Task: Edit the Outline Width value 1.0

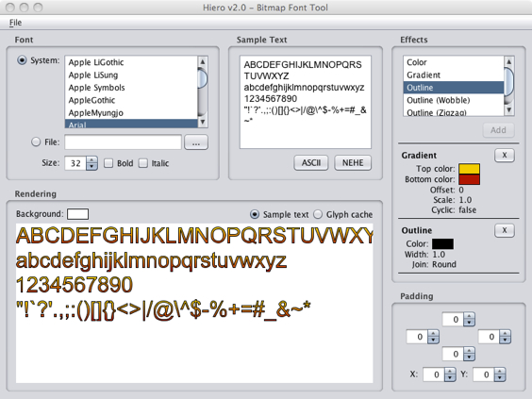Action: point(439,255)
